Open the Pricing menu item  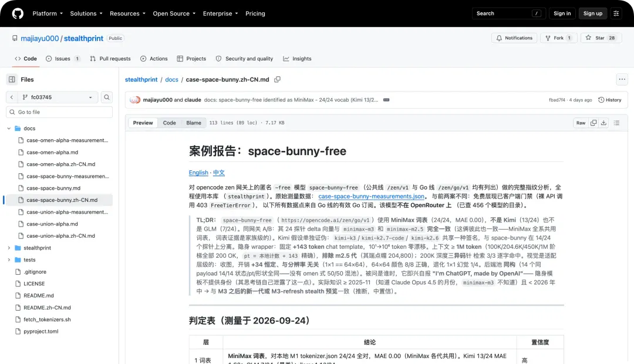255,14
